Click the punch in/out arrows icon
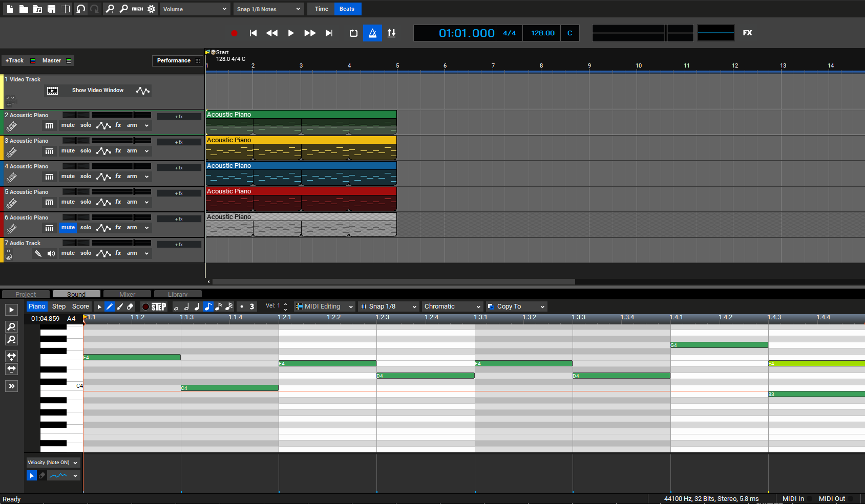865x504 pixels. pyautogui.click(x=391, y=33)
